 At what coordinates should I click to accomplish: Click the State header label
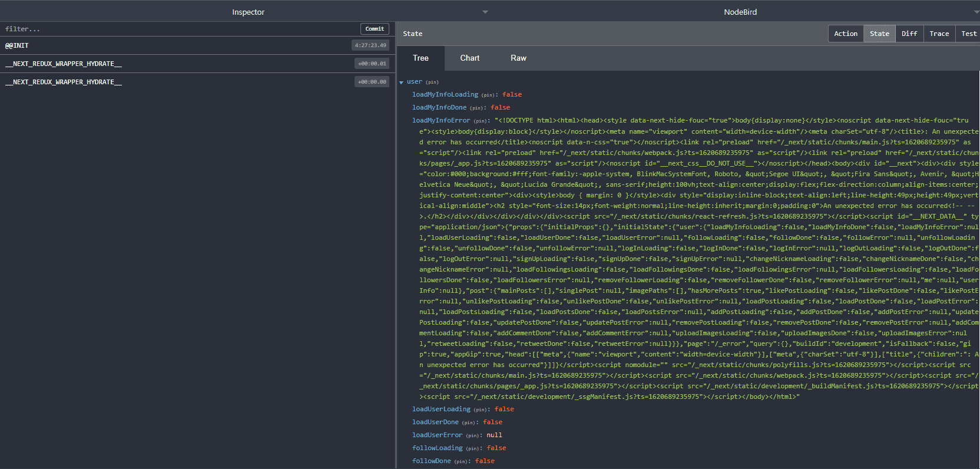coord(412,34)
